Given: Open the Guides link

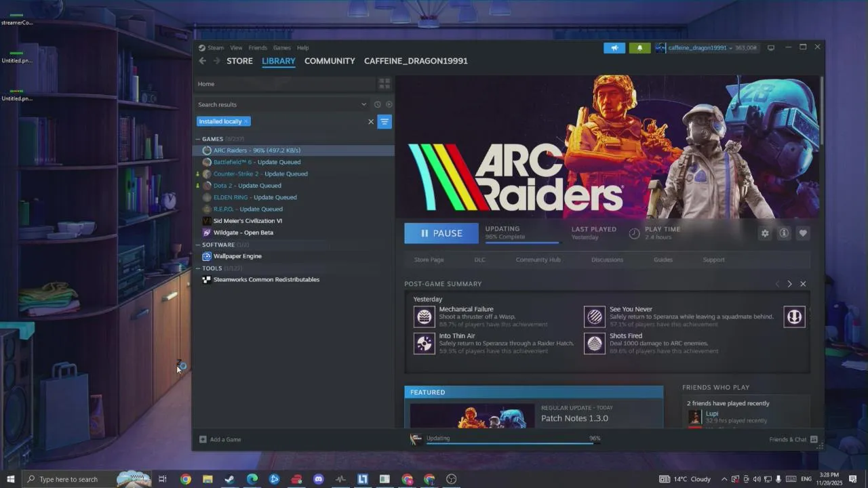Looking at the screenshot, I should 663,260.
